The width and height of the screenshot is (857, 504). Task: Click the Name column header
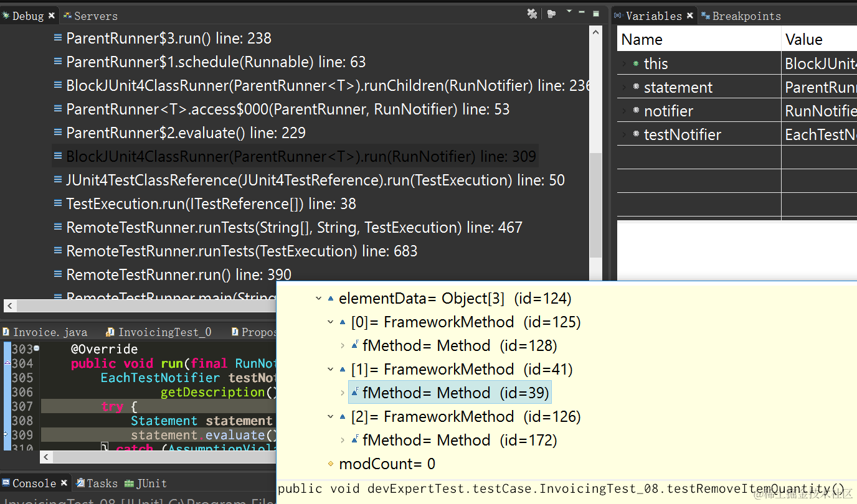pyautogui.click(x=699, y=40)
